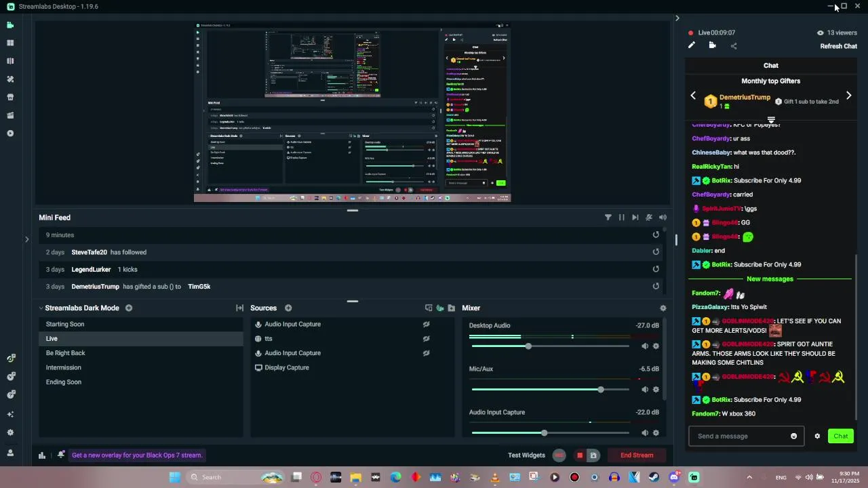
Task: Send message with green Chat button
Action: (x=840, y=436)
